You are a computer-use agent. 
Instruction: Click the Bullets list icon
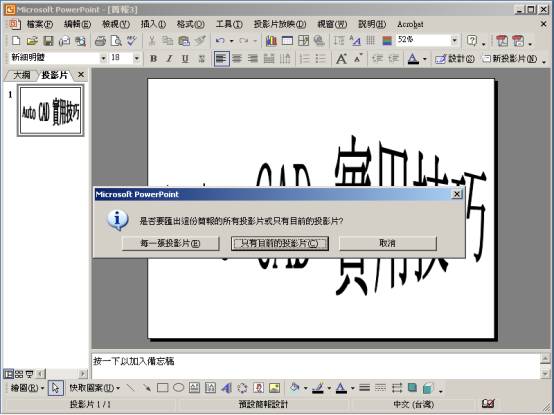coord(320,59)
